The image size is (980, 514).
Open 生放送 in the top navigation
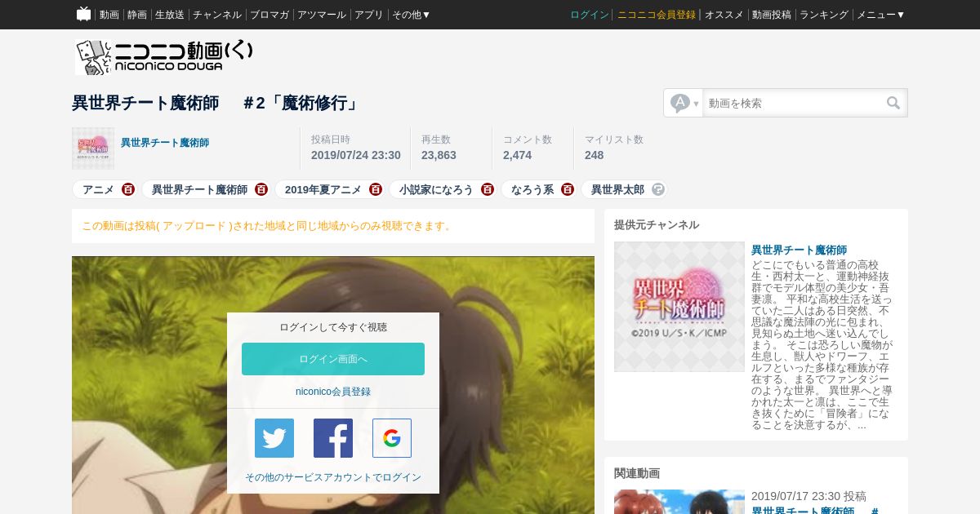(170, 15)
